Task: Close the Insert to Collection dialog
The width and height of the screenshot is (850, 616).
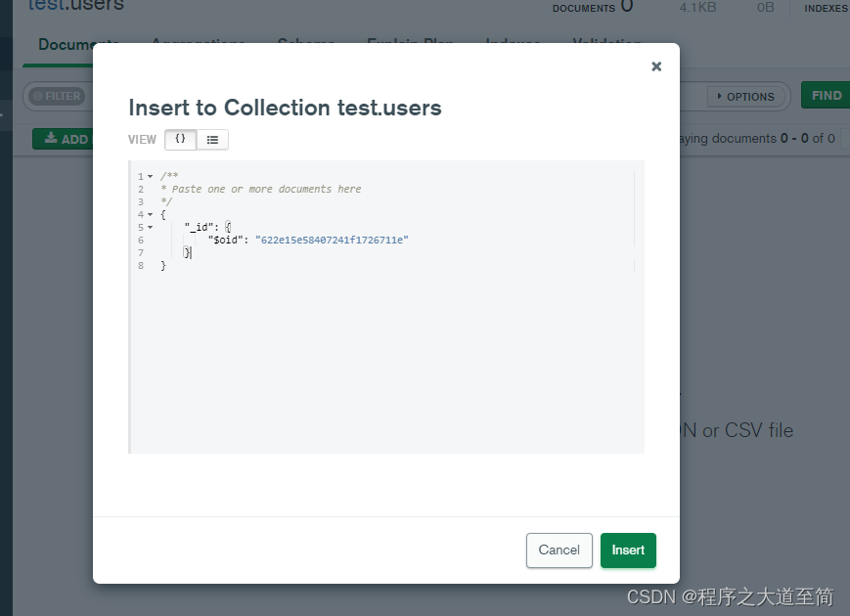Action: (x=656, y=66)
